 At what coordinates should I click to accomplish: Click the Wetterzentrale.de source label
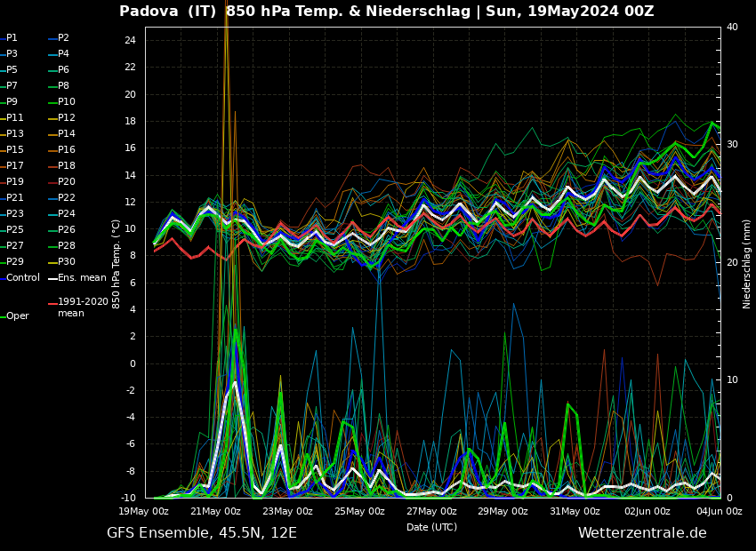click(643, 533)
